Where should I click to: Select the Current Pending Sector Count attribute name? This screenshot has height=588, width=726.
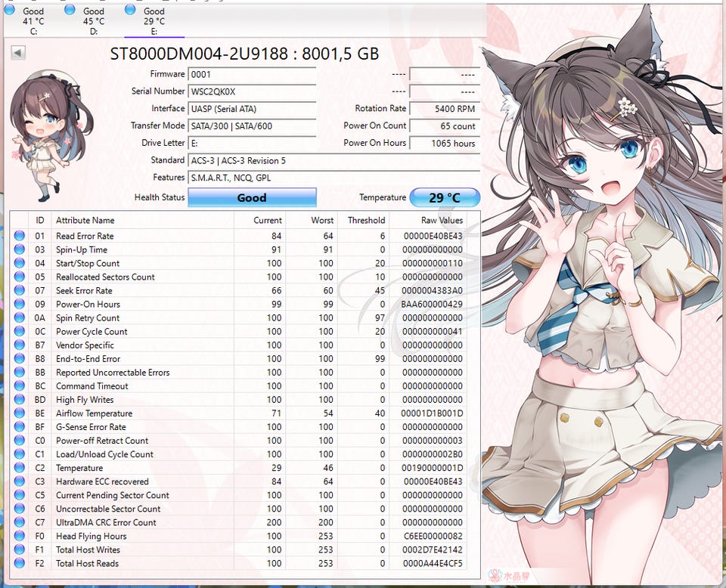point(113,495)
